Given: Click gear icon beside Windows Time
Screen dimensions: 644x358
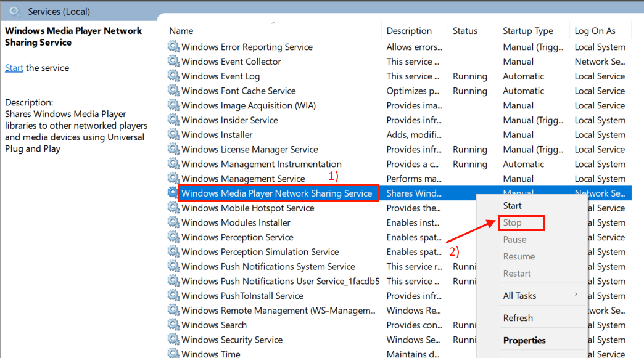Looking at the screenshot, I should (174, 352).
